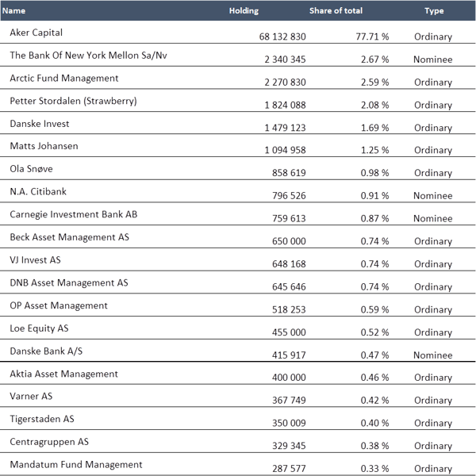The height and width of the screenshot is (476, 476).
Task: Click holding value 400 000
Action: [x=289, y=378]
